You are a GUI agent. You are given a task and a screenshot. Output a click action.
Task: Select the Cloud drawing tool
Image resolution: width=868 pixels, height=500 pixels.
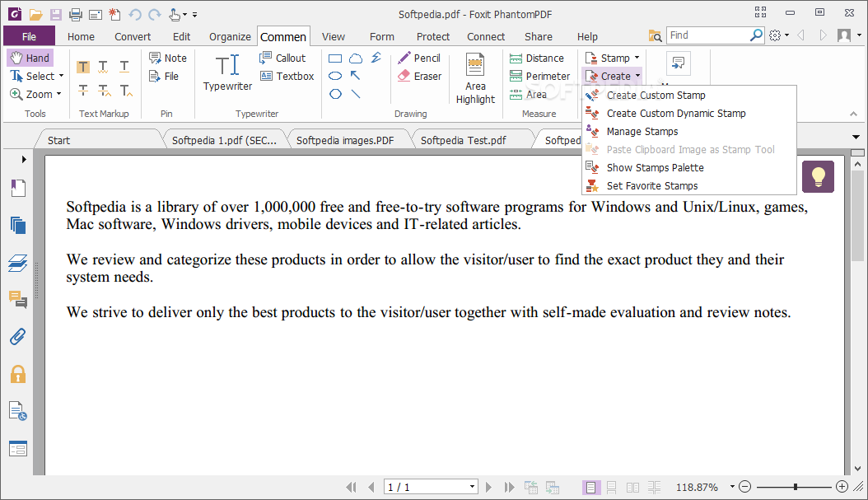tap(356, 58)
